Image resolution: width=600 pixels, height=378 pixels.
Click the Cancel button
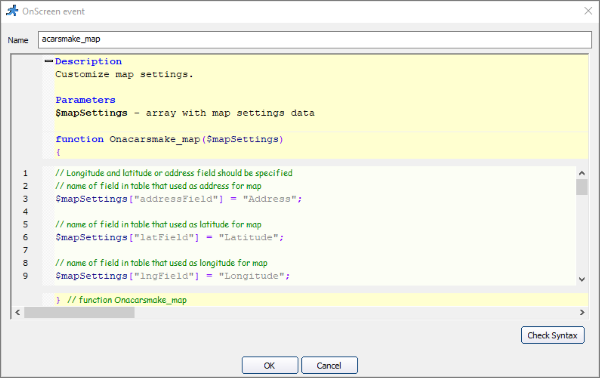pyautogui.click(x=329, y=365)
